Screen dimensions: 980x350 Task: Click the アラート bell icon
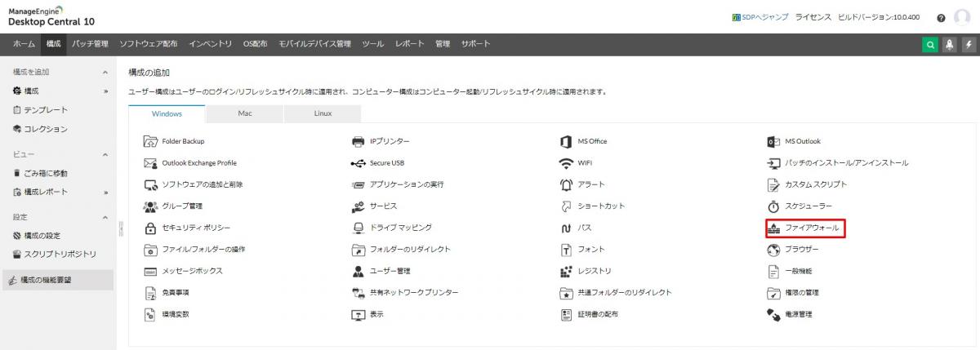point(565,184)
